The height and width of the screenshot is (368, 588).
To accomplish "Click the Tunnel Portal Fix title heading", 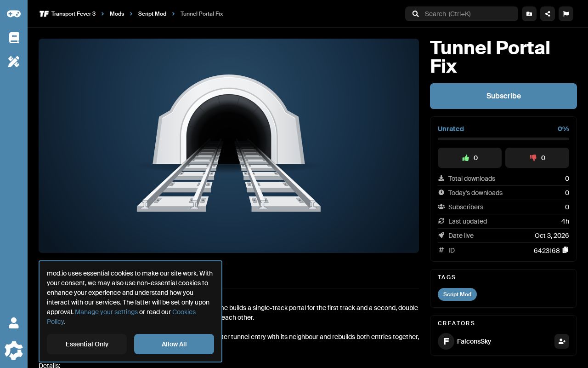I will tap(490, 57).
